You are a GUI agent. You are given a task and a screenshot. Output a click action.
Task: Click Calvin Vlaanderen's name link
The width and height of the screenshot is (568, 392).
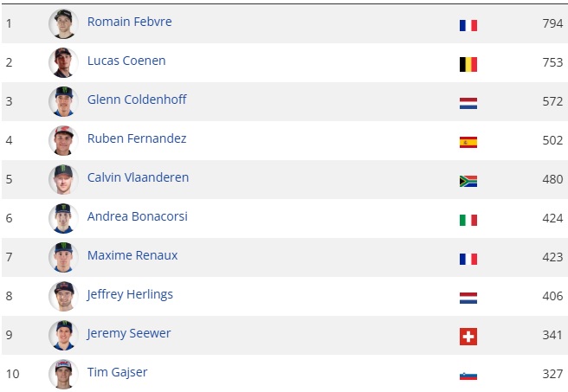pos(138,177)
